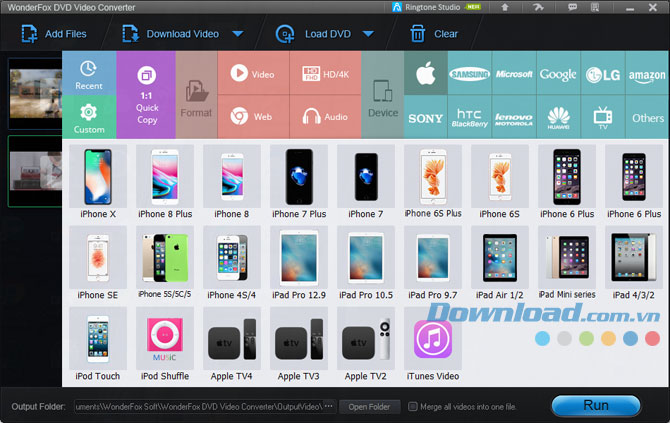The height and width of the screenshot is (423, 670).
Task: Click the Clear trash icon
Action: coord(417,34)
